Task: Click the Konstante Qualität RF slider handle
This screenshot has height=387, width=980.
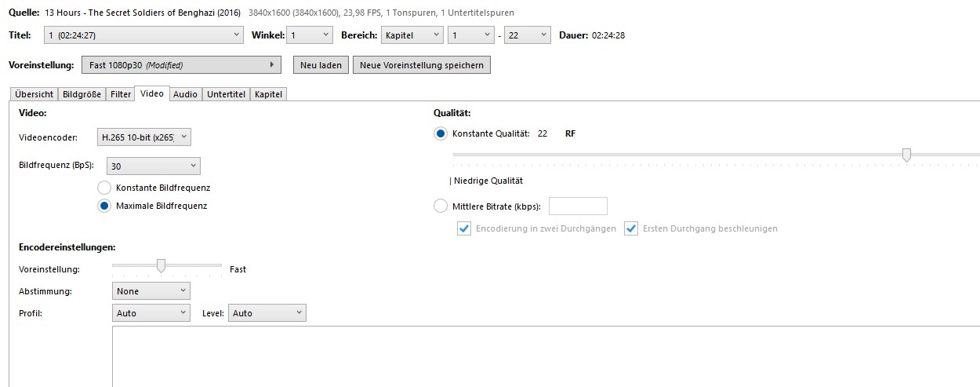Action: [x=906, y=155]
